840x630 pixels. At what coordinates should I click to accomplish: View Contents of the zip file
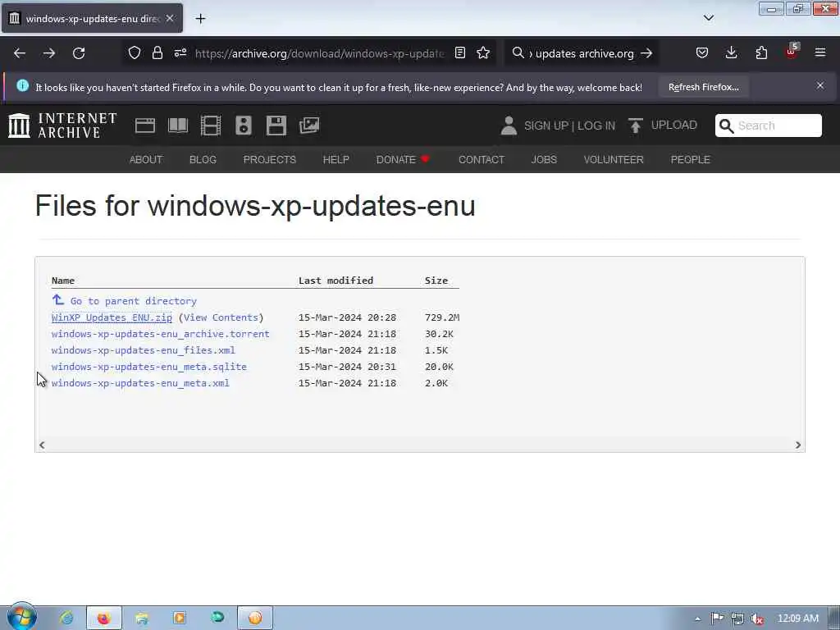tap(221, 317)
